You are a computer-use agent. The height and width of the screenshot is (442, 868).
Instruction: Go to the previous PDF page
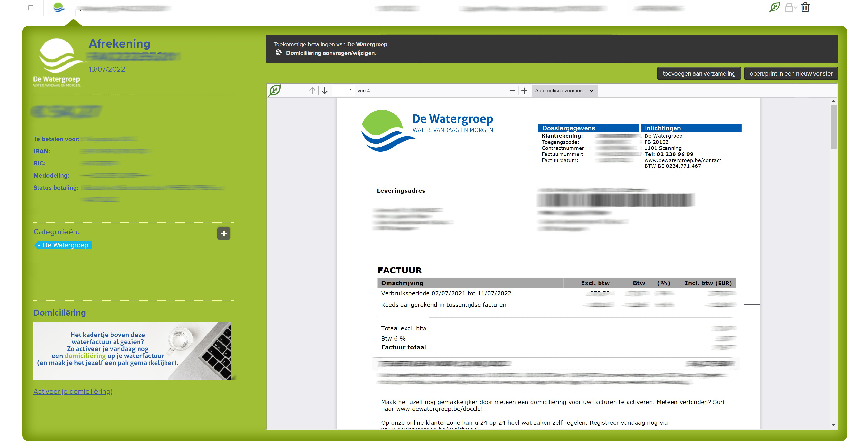coord(312,91)
